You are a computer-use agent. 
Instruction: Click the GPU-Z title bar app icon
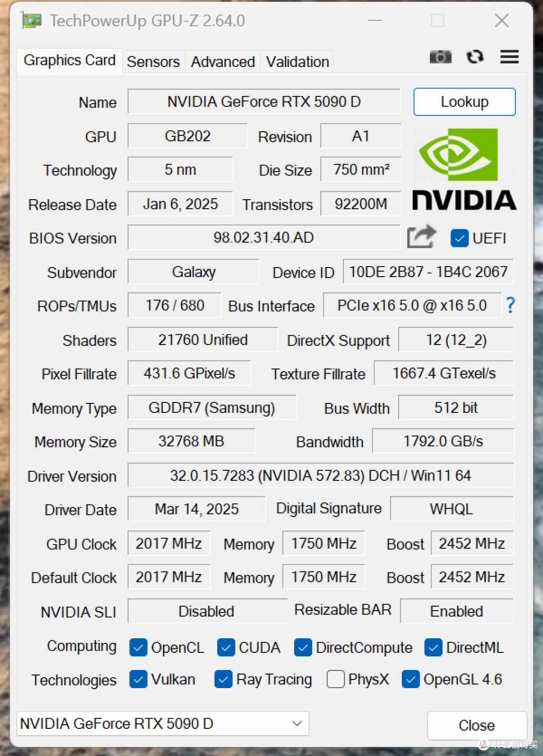tap(31, 21)
